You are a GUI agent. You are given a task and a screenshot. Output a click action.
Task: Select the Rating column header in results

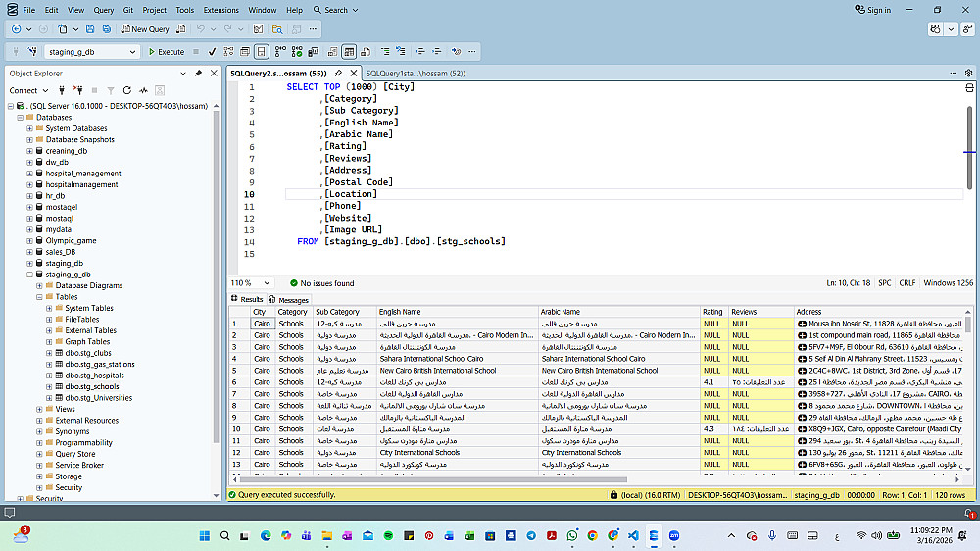(x=712, y=312)
